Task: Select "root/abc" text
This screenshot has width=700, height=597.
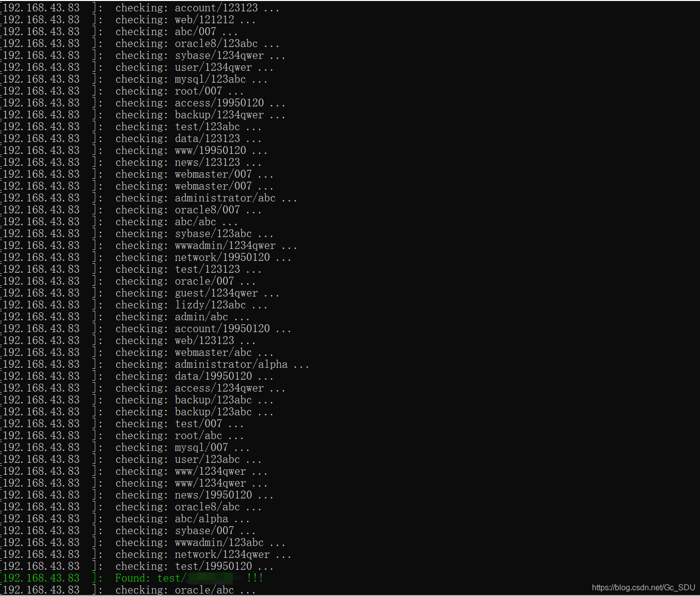Action: (198, 435)
